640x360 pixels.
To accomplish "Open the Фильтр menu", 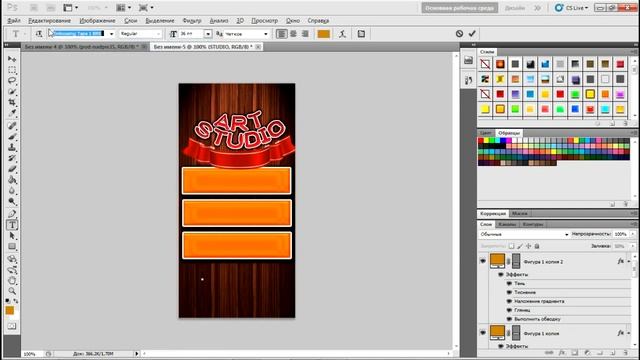I will point(192,20).
